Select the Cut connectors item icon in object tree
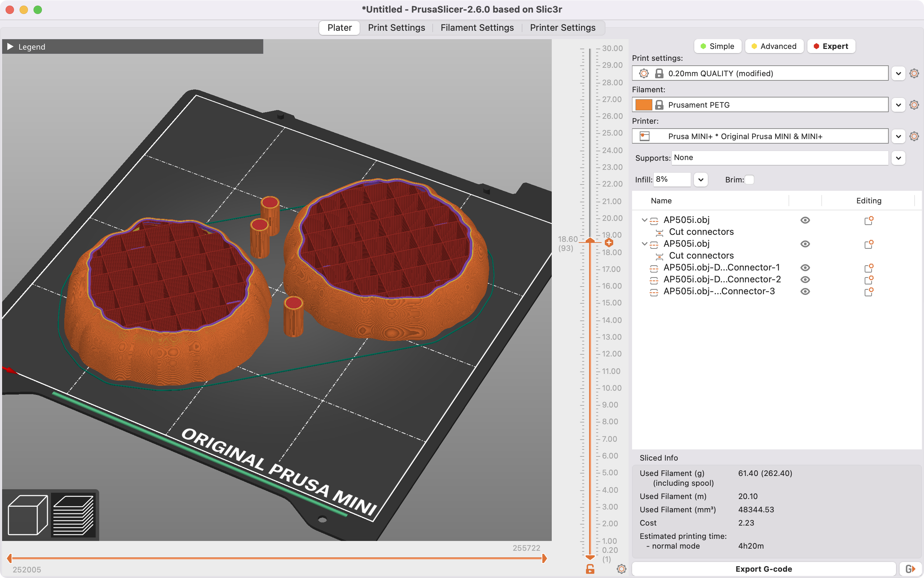This screenshot has width=924, height=578. [x=660, y=232]
